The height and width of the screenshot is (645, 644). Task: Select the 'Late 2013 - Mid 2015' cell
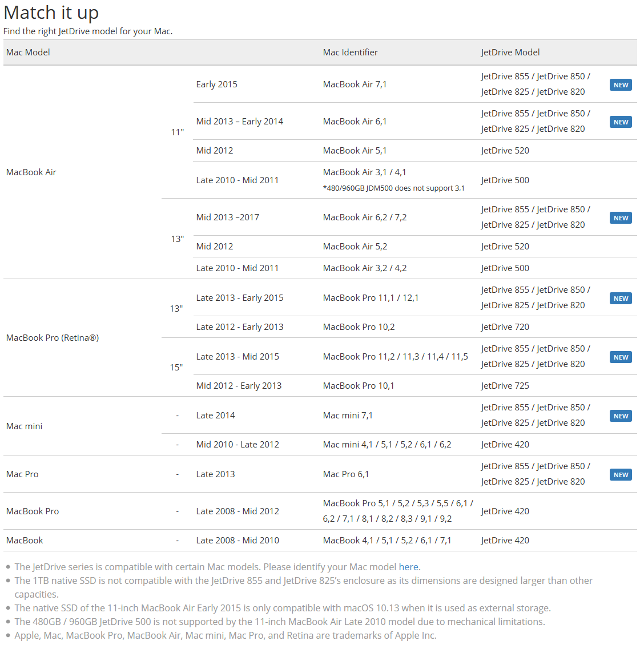tap(238, 357)
